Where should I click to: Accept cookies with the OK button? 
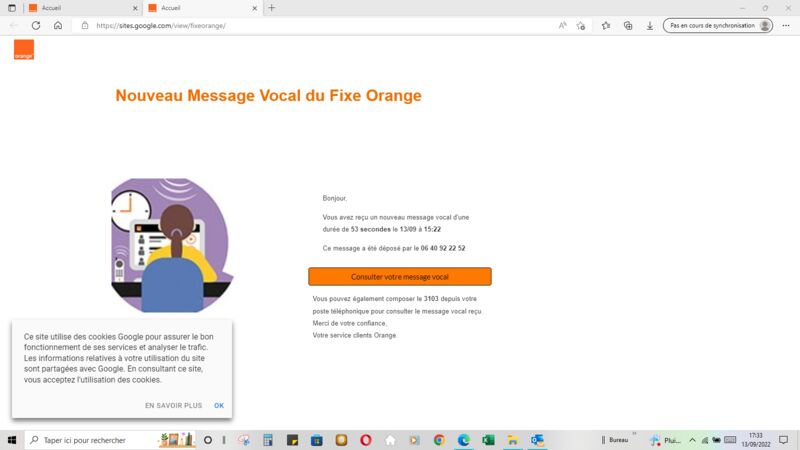pyautogui.click(x=219, y=405)
